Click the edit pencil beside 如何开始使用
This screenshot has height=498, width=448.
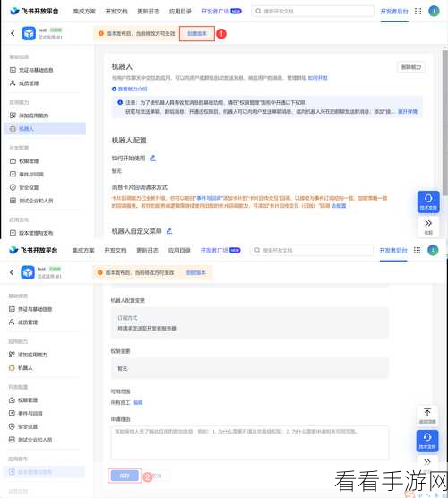tap(153, 158)
